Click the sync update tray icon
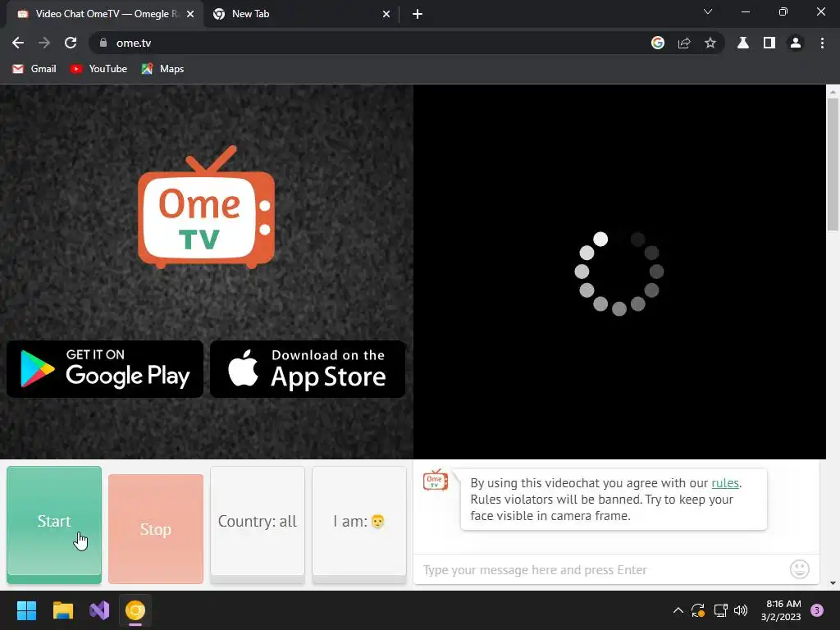The width and height of the screenshot is (840, 630). click(698, 610)
